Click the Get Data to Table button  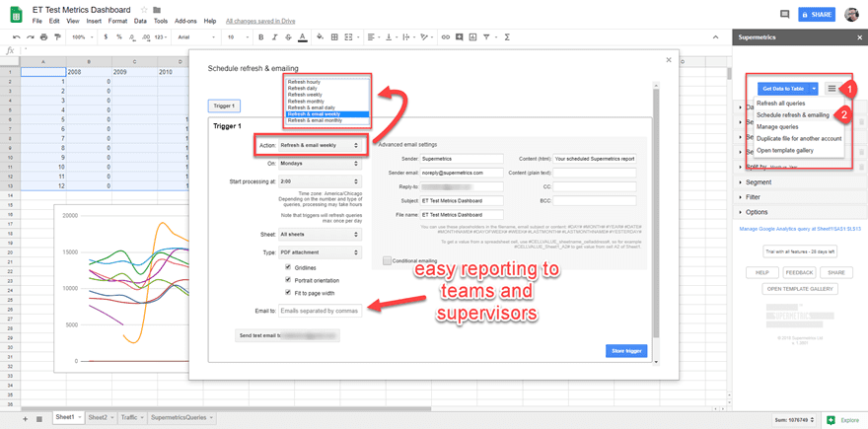point(783,88)
